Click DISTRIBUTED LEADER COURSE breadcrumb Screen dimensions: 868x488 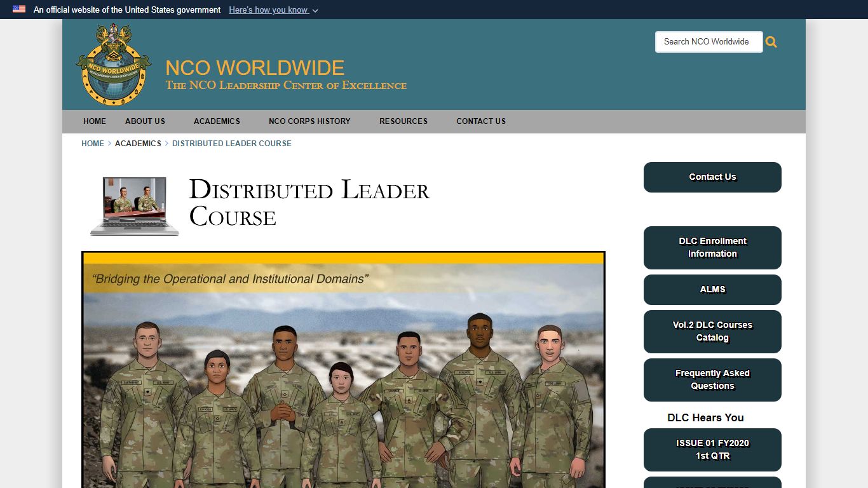pyautogui.click(x=232, y=144)
